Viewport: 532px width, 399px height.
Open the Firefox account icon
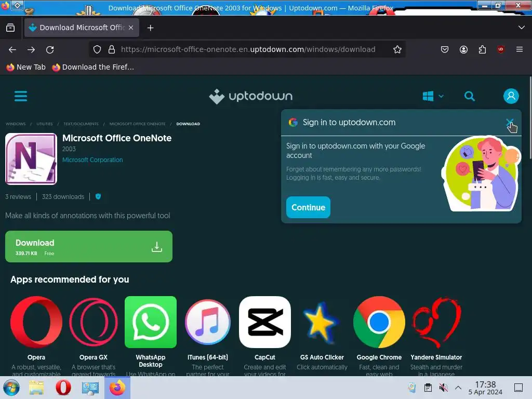click(463, 49)
